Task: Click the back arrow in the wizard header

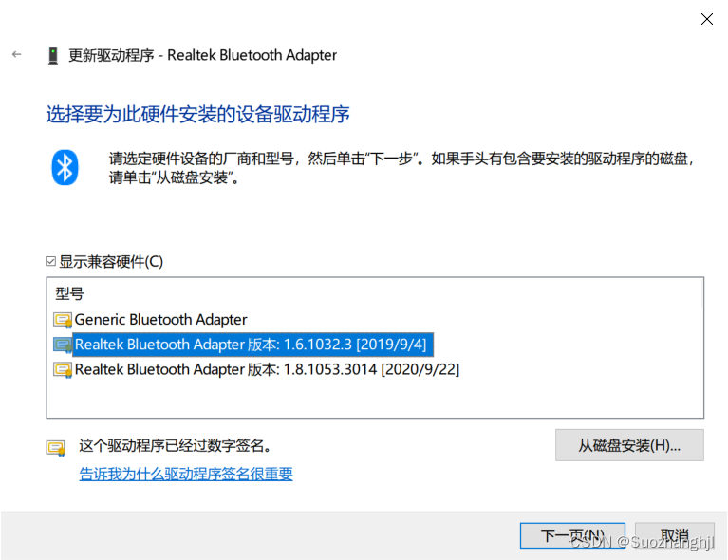Action: click(17, 55)
